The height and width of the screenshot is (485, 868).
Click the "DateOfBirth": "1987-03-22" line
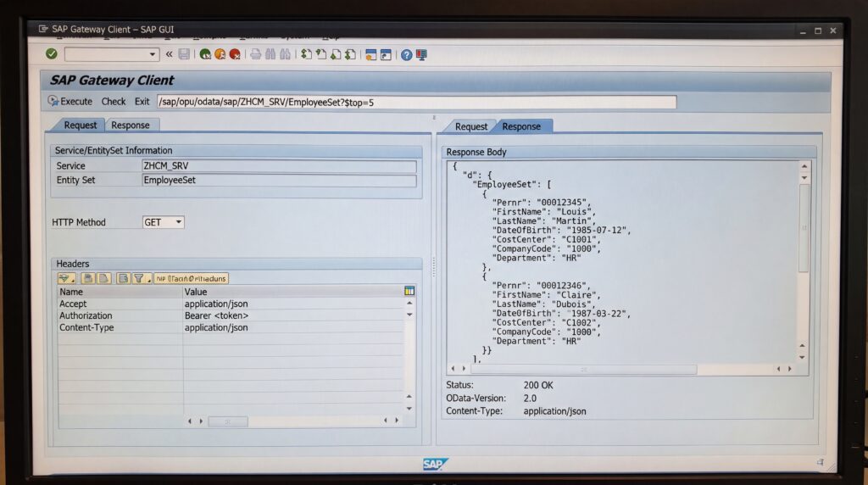pyautogui.click(x=561, y=314)
